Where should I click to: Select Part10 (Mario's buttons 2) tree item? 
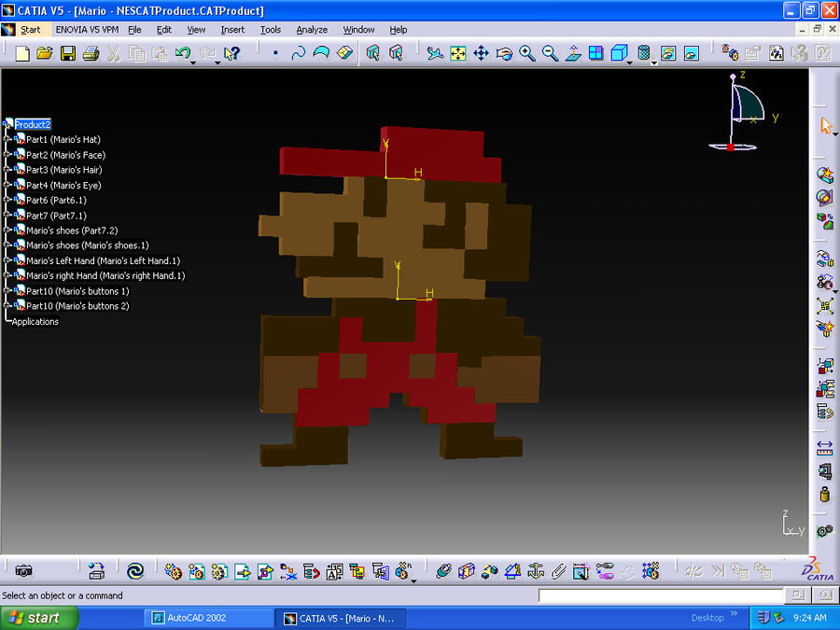coord(77,306)
